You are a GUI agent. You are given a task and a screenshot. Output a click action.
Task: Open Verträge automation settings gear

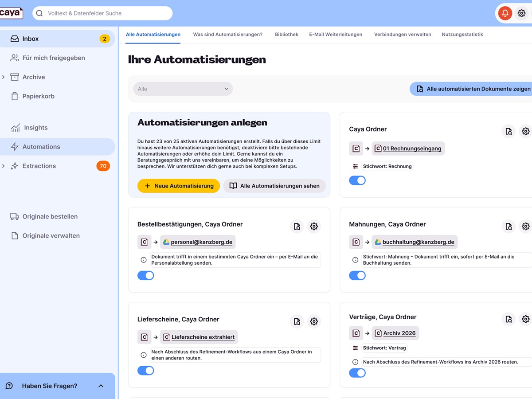pyautogui.click(x=525, y=319)
